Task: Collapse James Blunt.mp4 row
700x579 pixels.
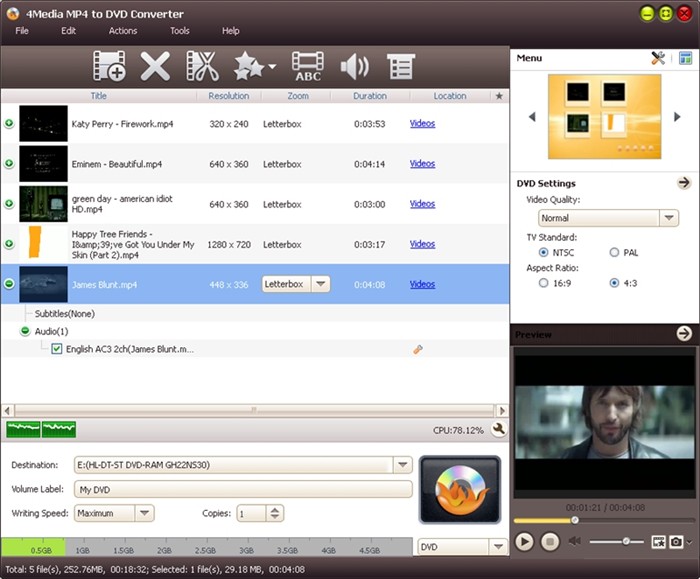Action: (9, 284)
